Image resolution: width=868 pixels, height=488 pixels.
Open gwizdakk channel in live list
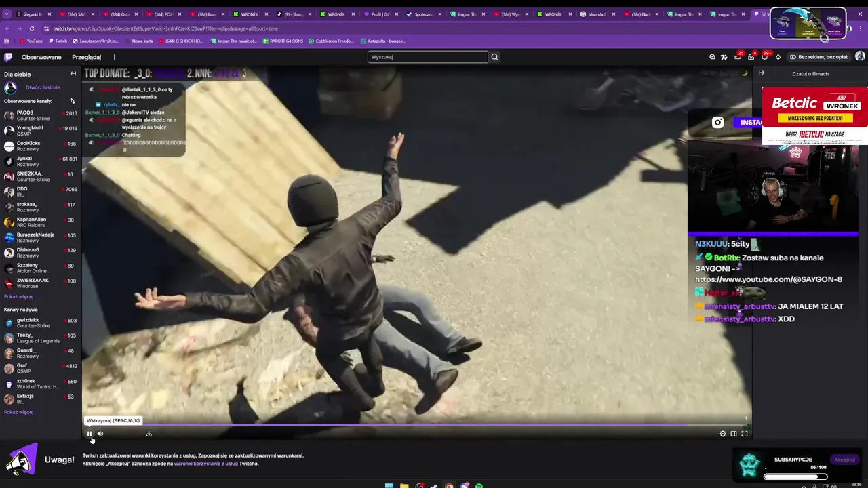click(41, 323)
